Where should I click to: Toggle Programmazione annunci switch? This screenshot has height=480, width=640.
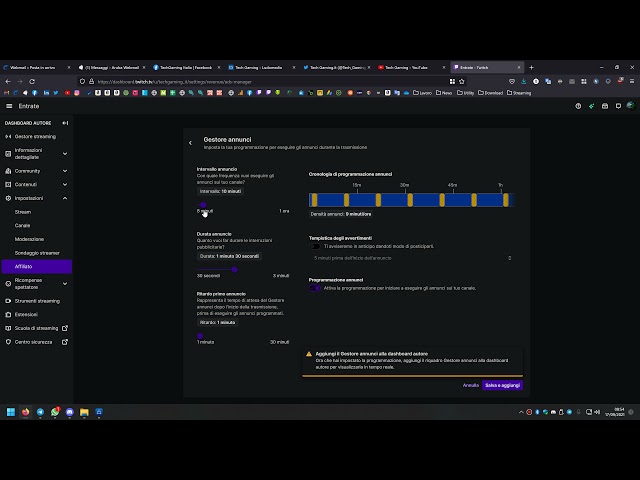point(315,288)
